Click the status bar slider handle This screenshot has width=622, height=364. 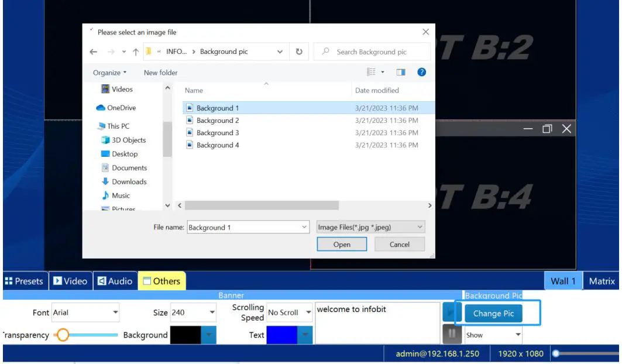click(x=556, y=353)
